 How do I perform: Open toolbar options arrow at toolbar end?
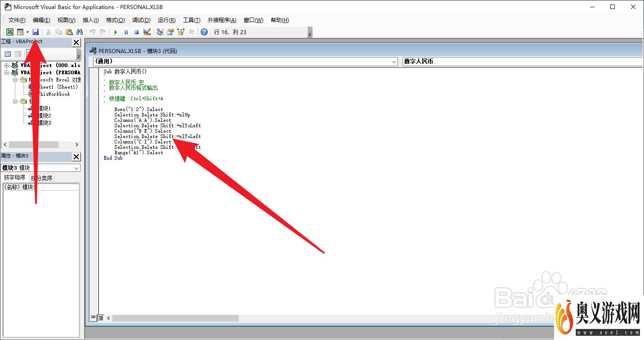pos(310,32)
